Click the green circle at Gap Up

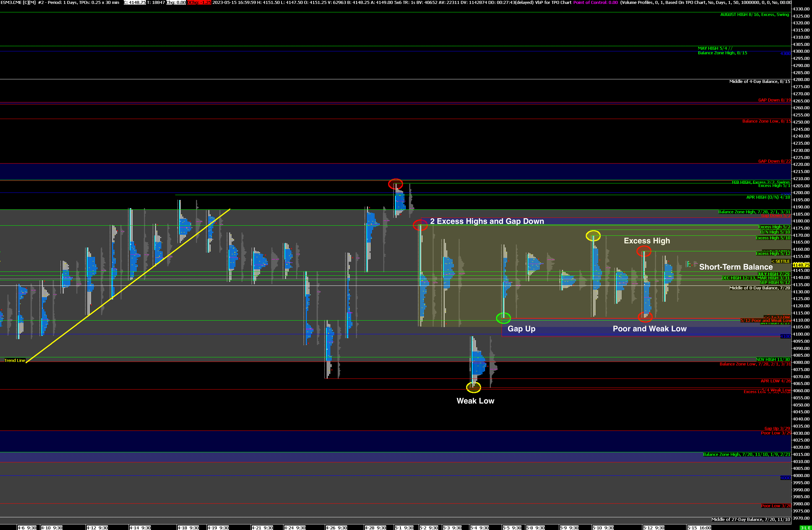[x=503, y=318]
